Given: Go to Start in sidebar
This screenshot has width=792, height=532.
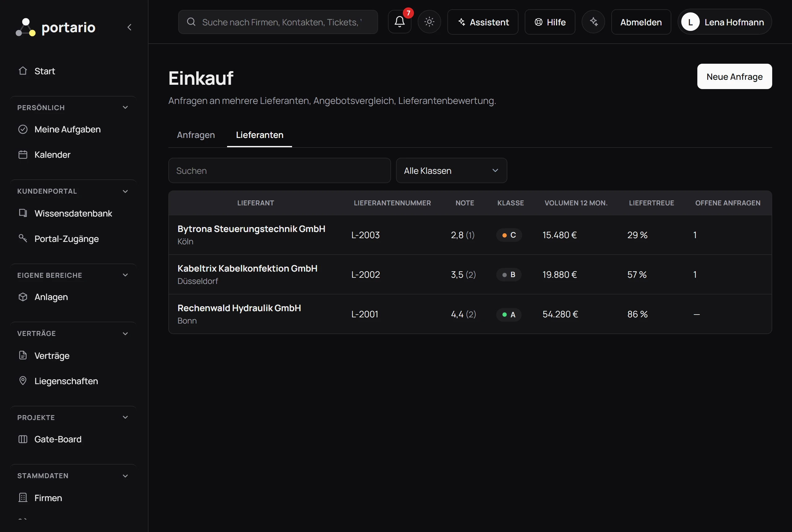Looking at the screenshot, I should click(x=74, y=71).
